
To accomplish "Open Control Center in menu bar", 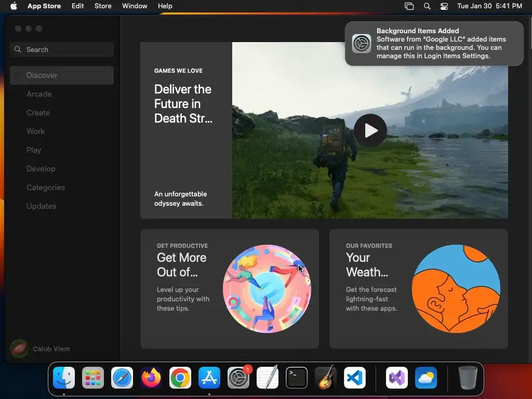I will tap(444, 6).
